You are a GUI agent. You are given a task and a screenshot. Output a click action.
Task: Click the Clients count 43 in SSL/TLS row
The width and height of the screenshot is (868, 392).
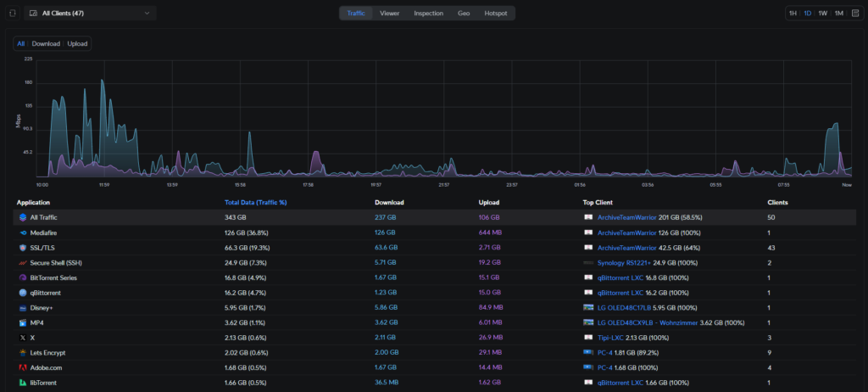click(x=771, y=247)
